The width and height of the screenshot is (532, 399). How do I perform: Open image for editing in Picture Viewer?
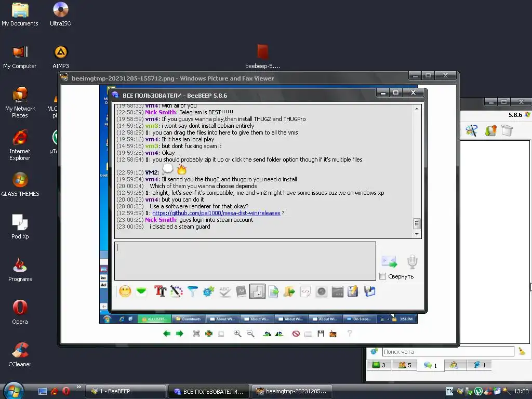click(333, 334)
